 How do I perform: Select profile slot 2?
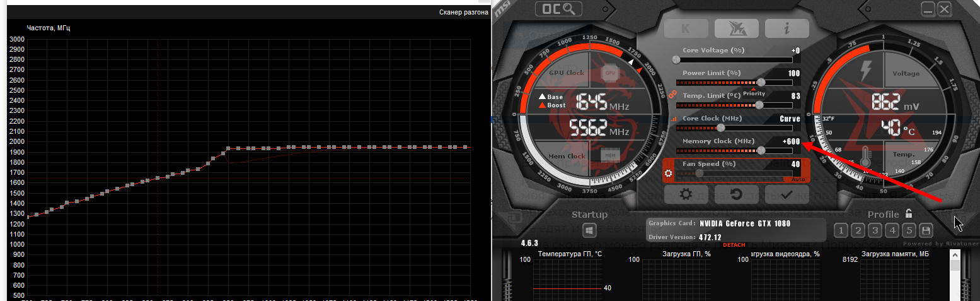point(858,230)
